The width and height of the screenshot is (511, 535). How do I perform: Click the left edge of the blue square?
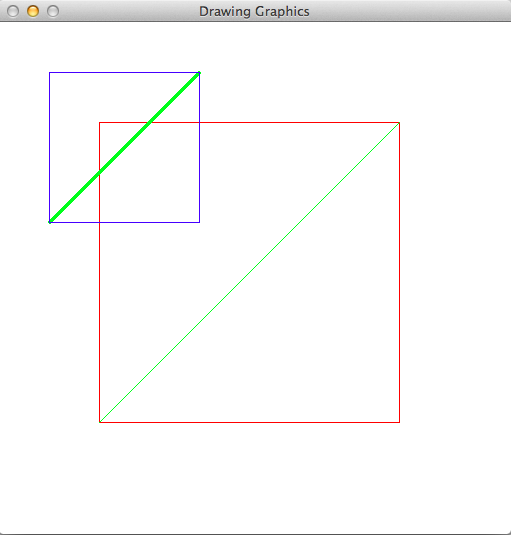49,147
